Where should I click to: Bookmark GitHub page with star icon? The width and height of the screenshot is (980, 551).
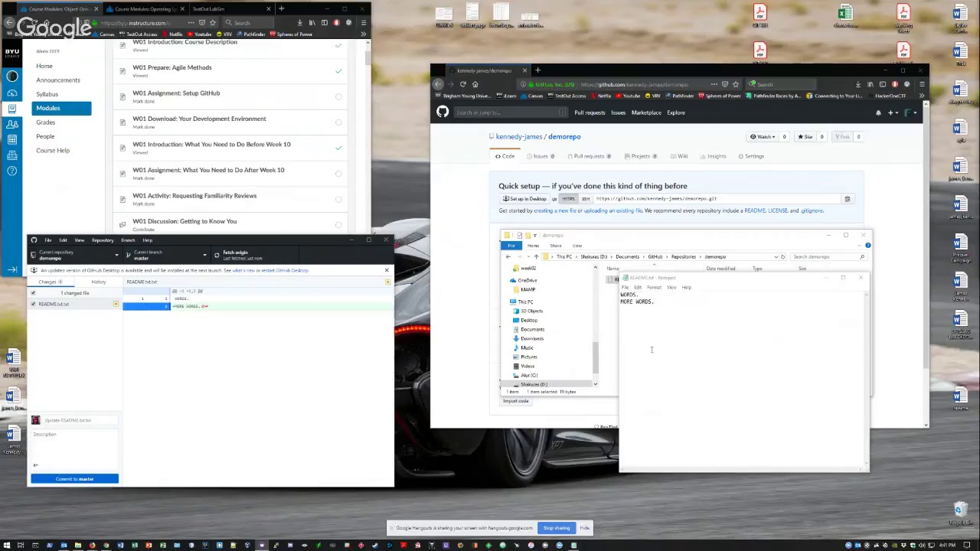[736, 84]
